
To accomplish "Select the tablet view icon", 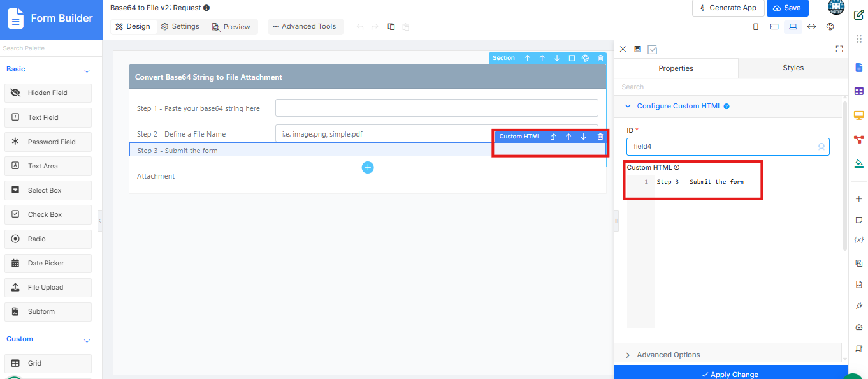I will (774, 27).
